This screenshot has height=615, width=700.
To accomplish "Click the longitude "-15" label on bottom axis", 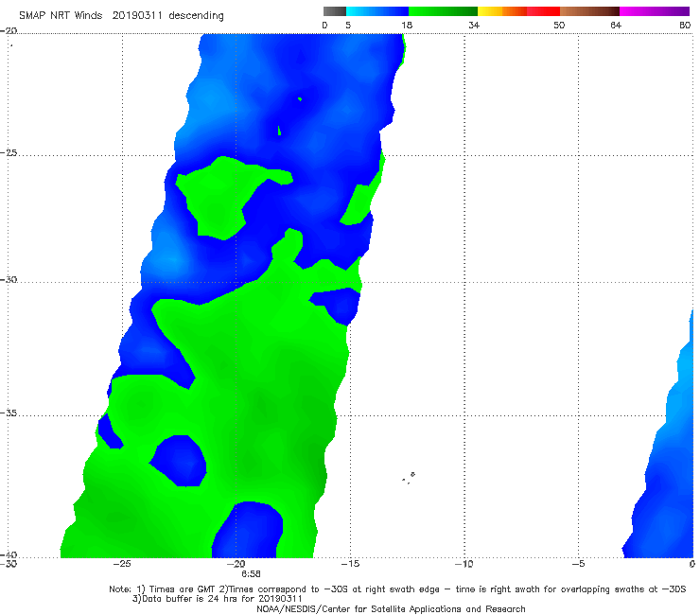I will (350, 564).
